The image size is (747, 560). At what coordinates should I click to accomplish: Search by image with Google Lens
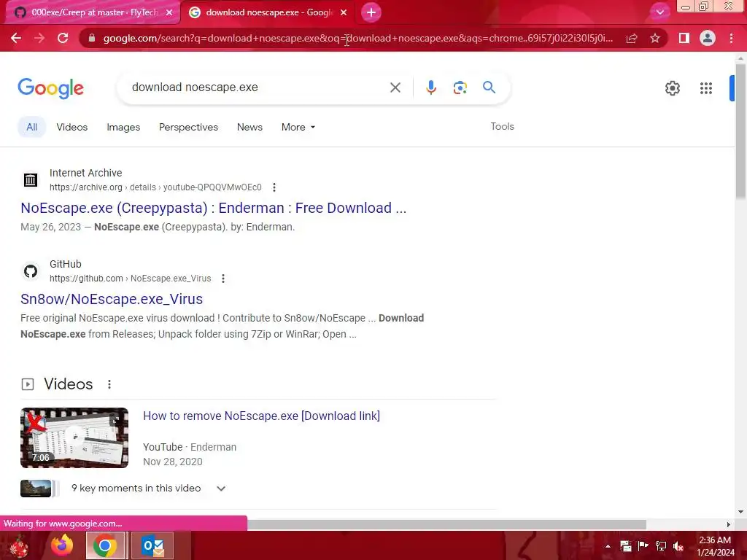(460, 87)
